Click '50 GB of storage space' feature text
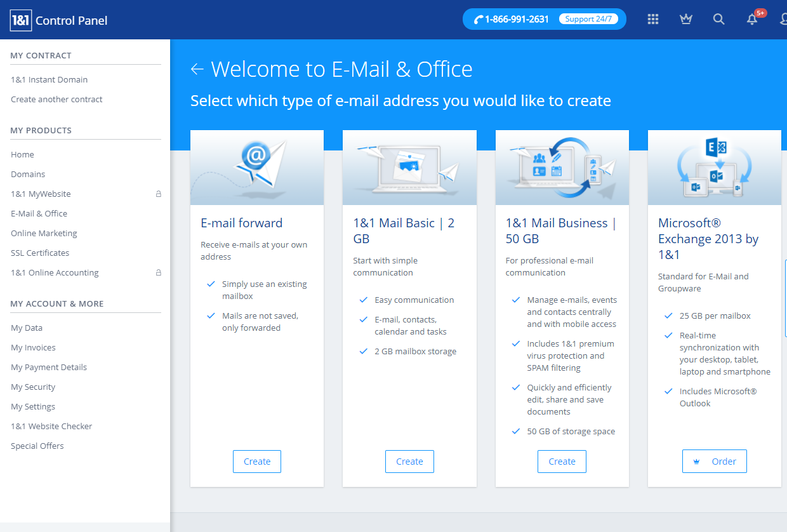 (x=571, y=432)
